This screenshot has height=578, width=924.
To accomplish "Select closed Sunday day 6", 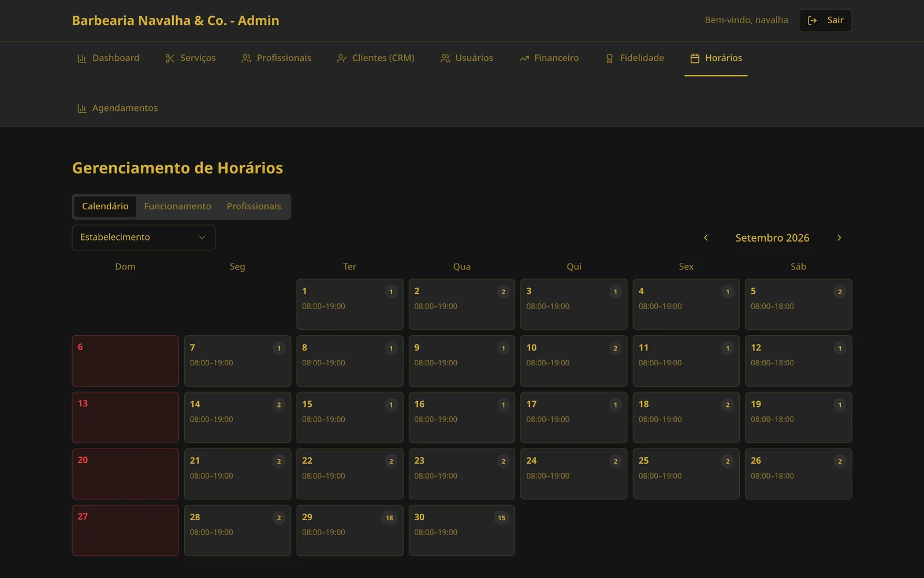I will coord(125,361).
